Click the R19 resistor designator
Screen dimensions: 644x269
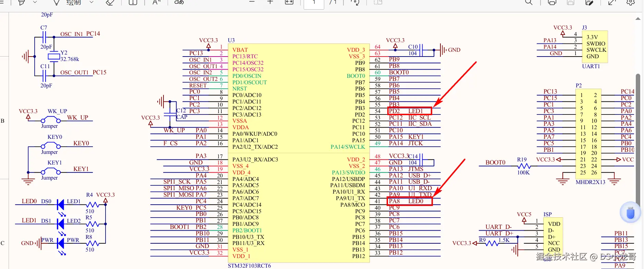coord(522,160)
